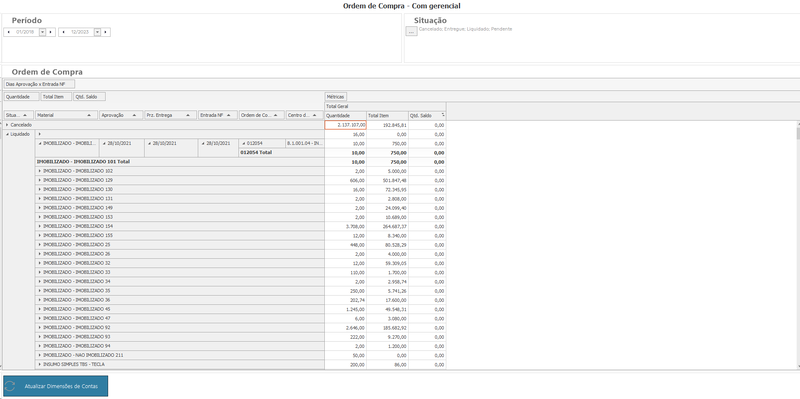Sort by Aprovação field header
Viewport: 800px width, 399px height.
tap(121, 115)
